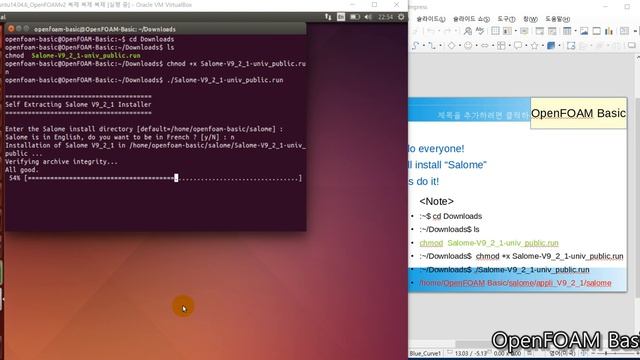640x360 pixels.
Task: Toggle the display grid icon in Impress
Action: pos(495,31)
